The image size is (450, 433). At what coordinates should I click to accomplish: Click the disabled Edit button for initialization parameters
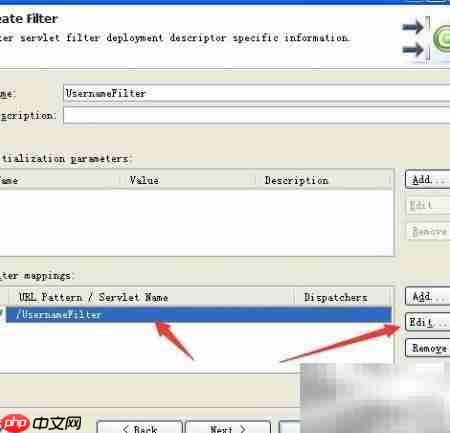(428, 205)
